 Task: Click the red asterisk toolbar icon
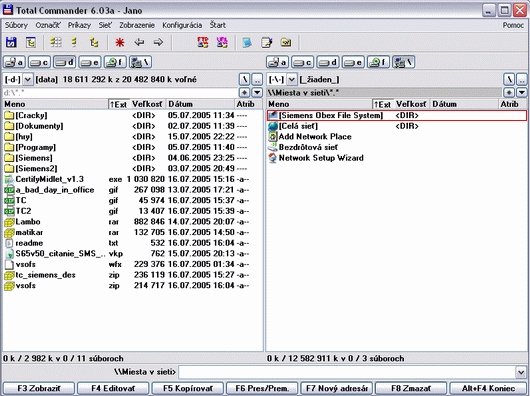(120, 43)
